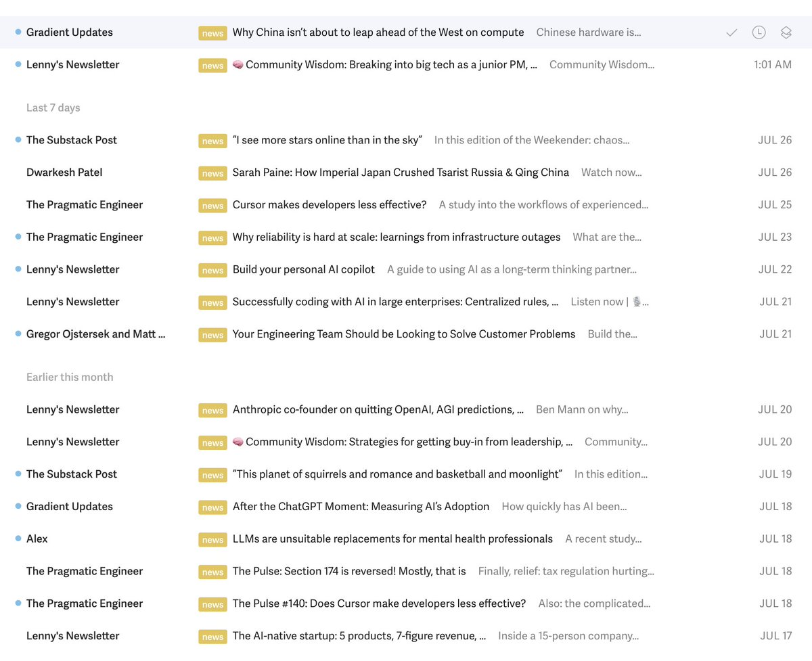812x661 pixels.
Task: Click the JUL 25 date
Action: coord(775,205)
